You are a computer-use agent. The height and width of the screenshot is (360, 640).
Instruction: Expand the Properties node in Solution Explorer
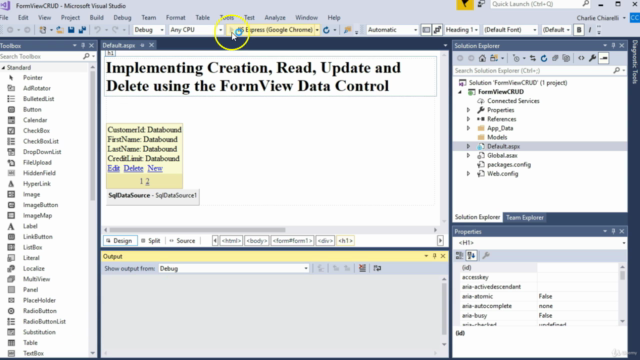coord(468,110)
